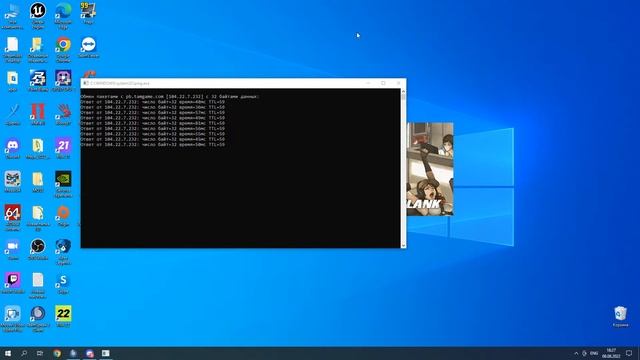Screen dimensions: 640x360
Task: Change ENG input language in tray
Action: coord(594,353)
